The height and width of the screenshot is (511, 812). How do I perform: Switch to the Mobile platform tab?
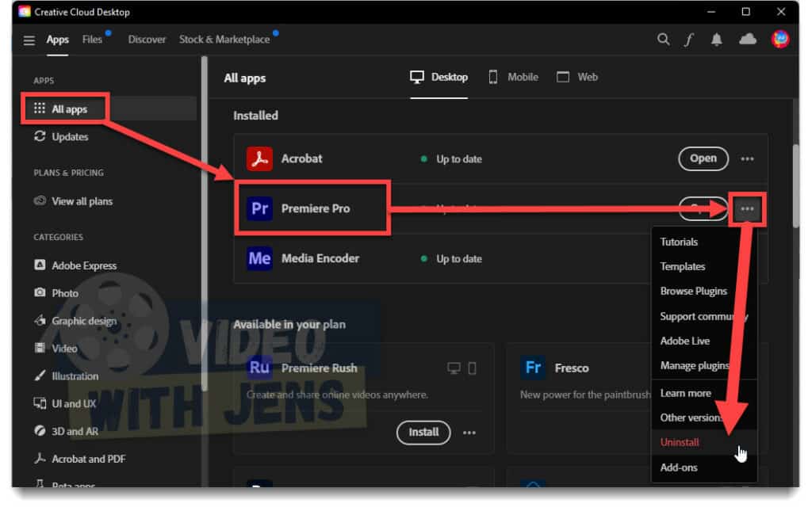point(513,77)
